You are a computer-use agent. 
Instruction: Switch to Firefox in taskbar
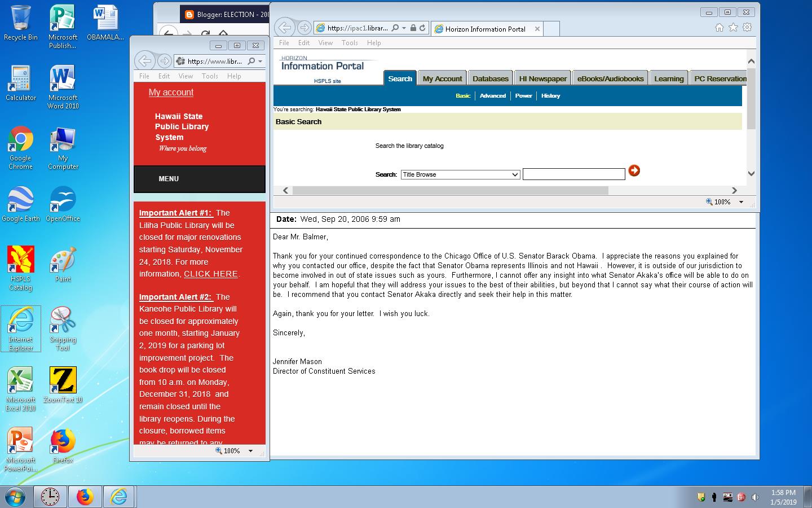click(x=85, y=497)
